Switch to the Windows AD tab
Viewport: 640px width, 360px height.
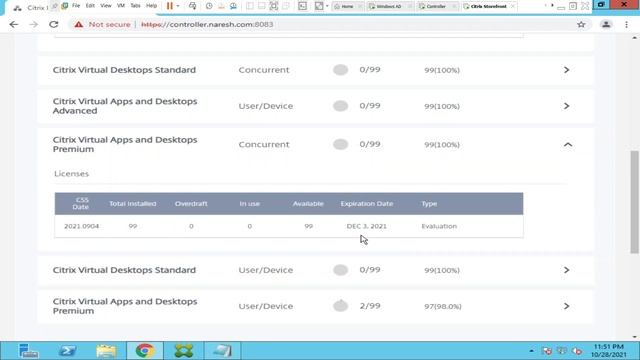[x=390, y=6]
